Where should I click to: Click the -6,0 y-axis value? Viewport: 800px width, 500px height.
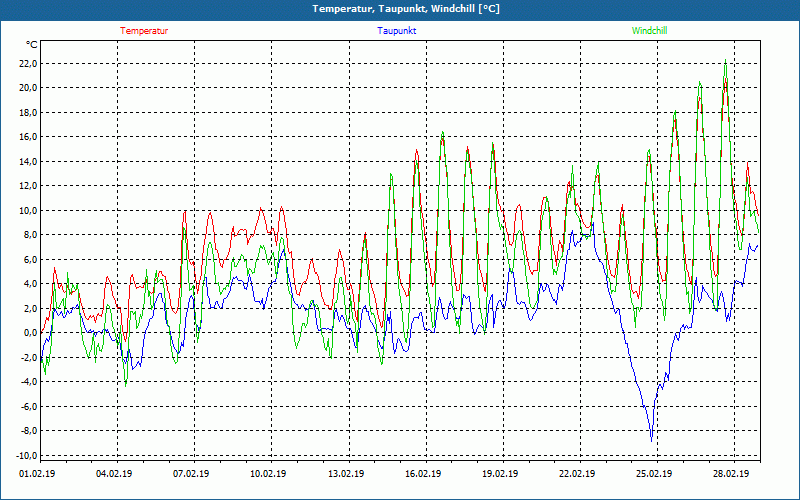(29, 407)
